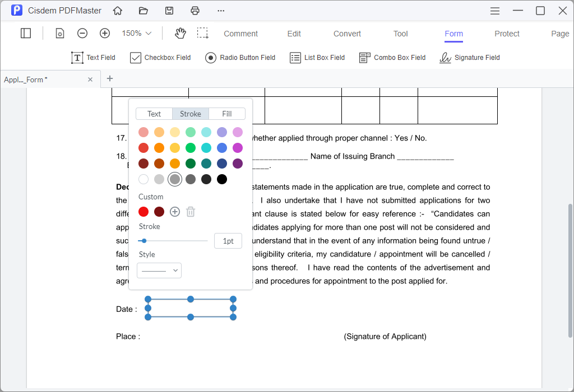Select the Stroke color tab in popup
Image resolution: width=574 pixels, height=392 pixels.
pos(191,114)
